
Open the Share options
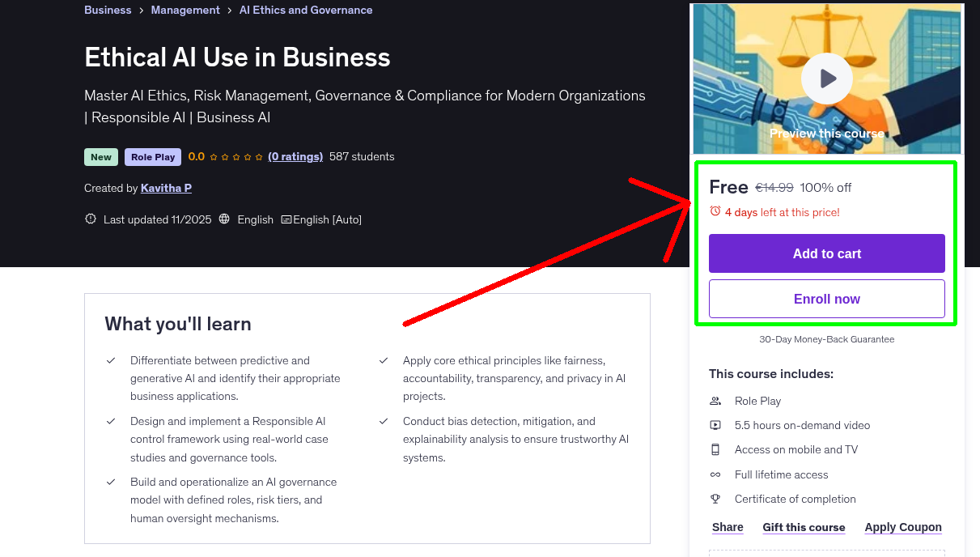727,527
